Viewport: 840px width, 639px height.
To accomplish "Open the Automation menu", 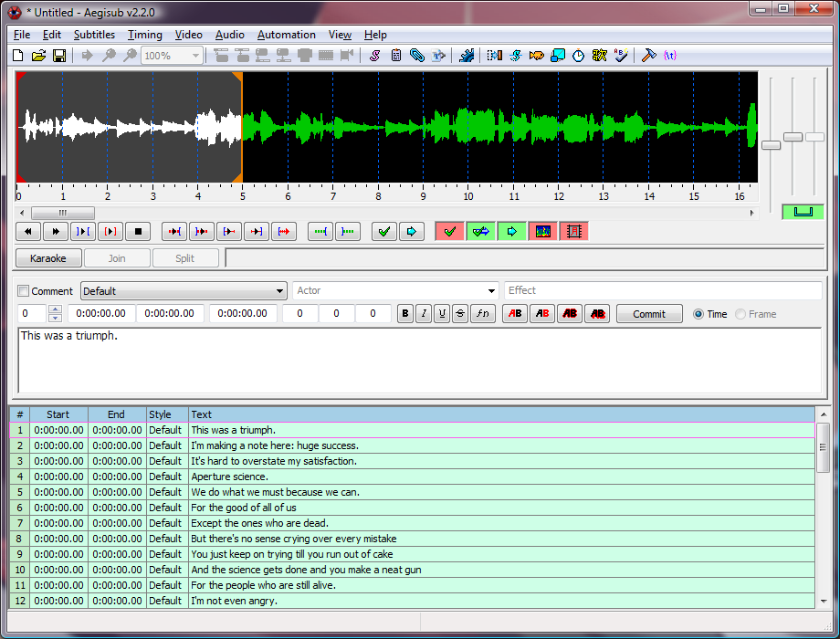I will [286, 35].
